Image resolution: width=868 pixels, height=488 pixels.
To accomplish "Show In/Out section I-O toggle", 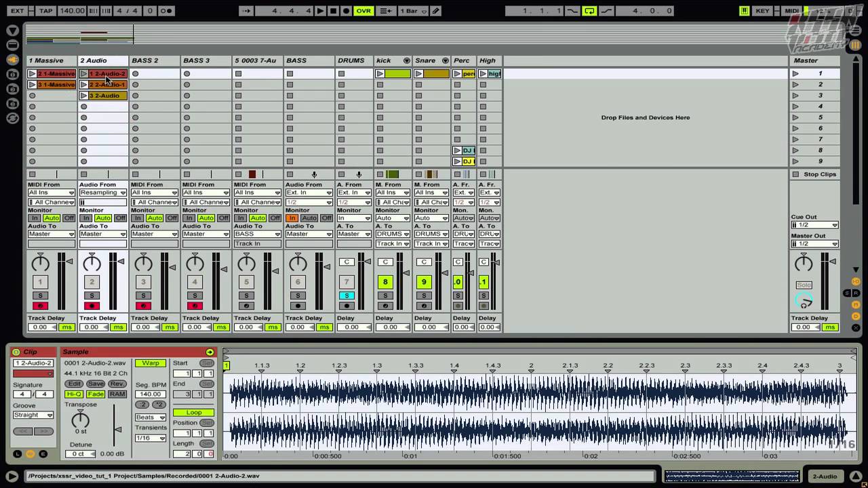I will click(x=856, y=281).
